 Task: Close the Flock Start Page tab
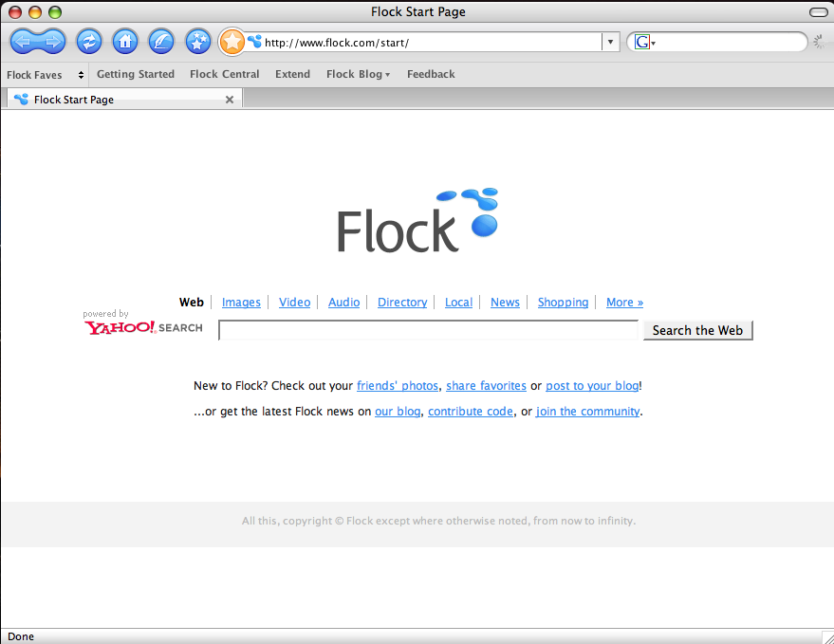(230, 100)
